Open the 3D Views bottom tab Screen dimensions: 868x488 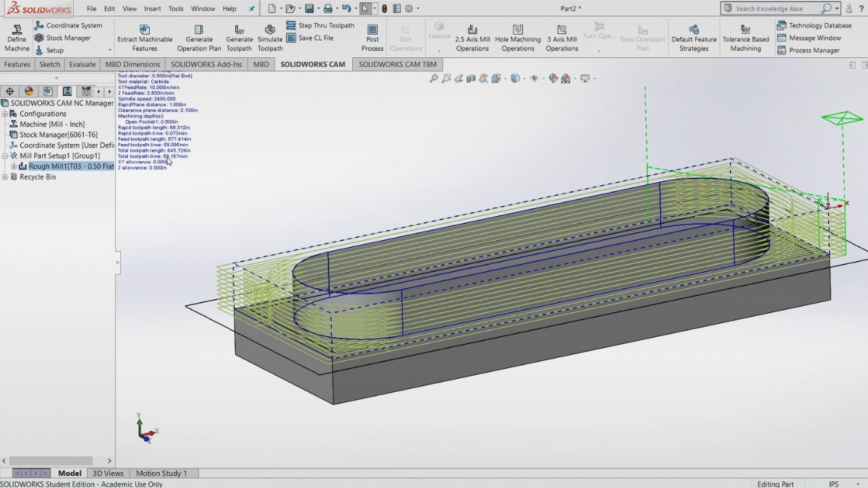(x=108, y=473)
